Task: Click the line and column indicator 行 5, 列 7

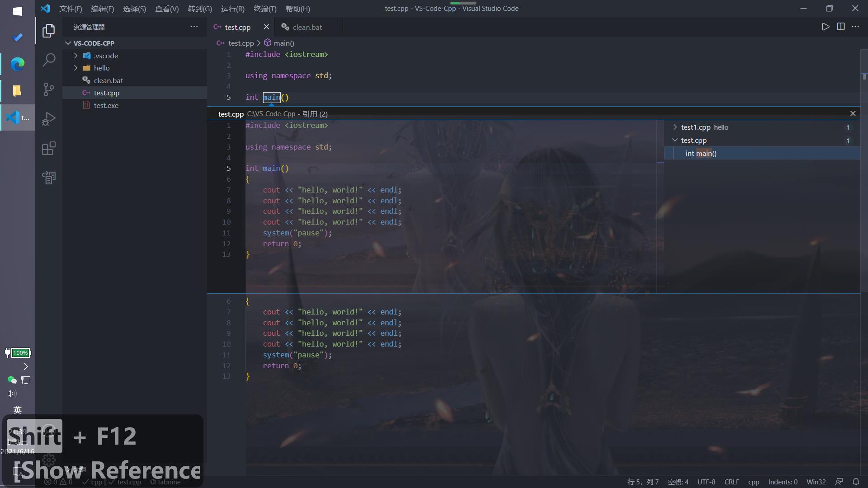Action: 643,482
